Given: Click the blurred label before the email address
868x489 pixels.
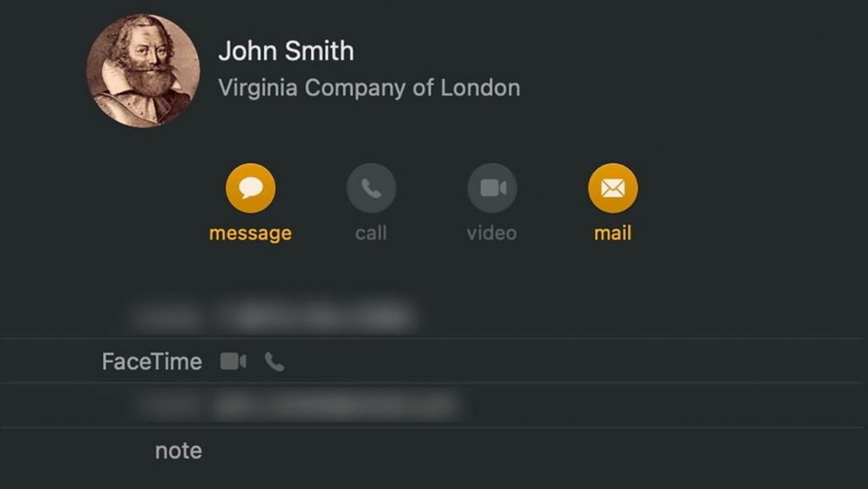Looking at the screenshot, I should [x=168, y=406].
